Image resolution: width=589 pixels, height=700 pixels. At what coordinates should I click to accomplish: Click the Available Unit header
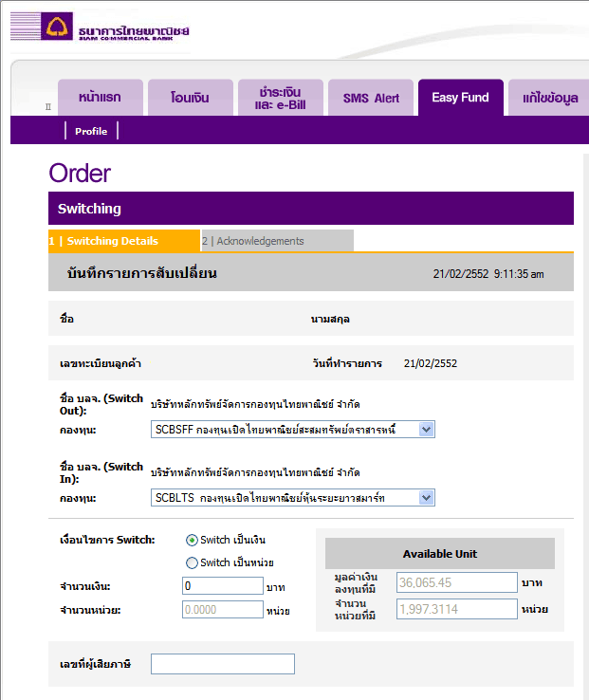440,554
